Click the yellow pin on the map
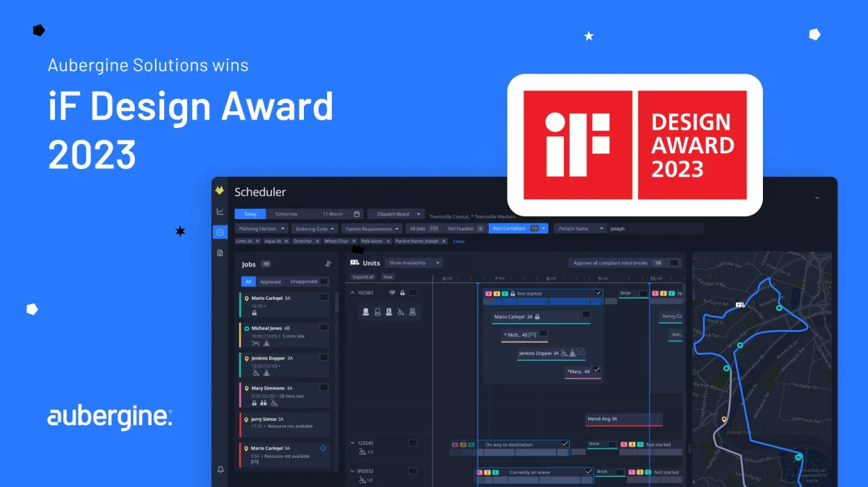This screenshot has height=487, width=868. pyautogui.click(x=724, y=420)
